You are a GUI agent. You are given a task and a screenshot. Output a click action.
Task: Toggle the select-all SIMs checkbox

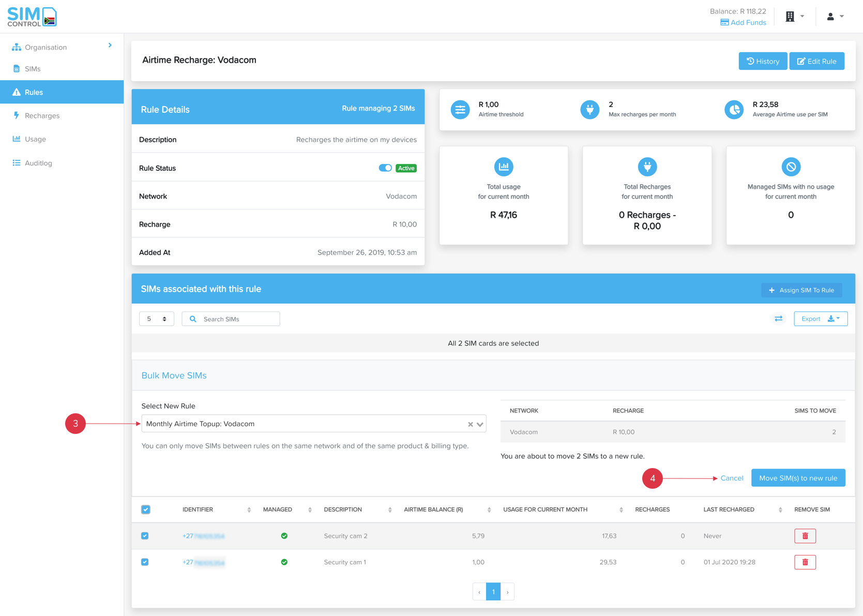pyautogui.click(x=146, y=509)
